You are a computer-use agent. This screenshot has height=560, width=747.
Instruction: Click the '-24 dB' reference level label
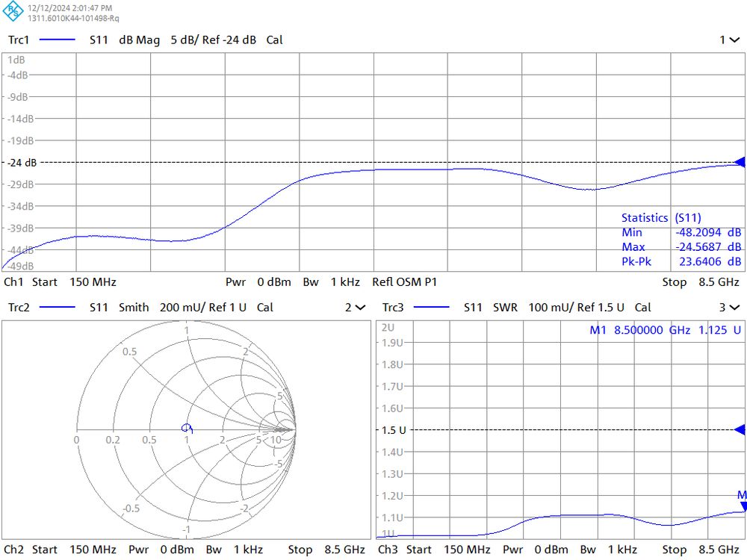click(22, 162)
